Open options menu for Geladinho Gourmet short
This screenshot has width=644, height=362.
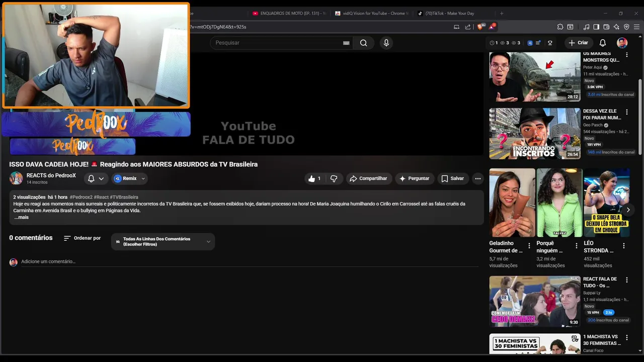529,246
